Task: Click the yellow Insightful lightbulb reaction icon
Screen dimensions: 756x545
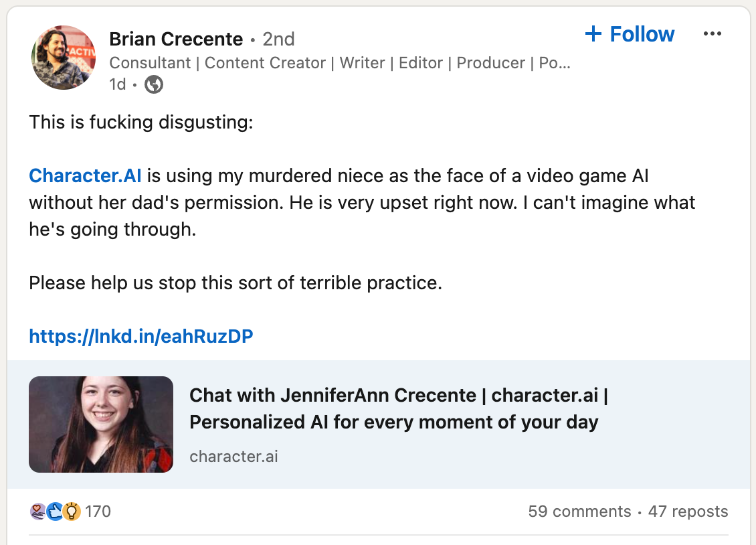Action: (x=72, y=512)
